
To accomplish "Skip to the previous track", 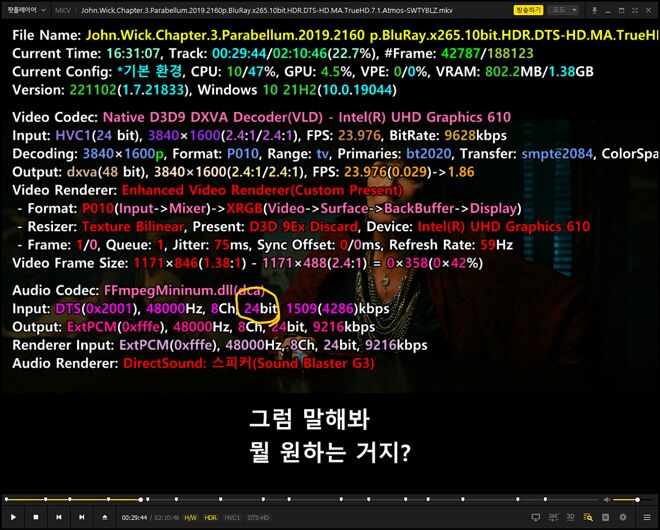I will click(59, 517).
